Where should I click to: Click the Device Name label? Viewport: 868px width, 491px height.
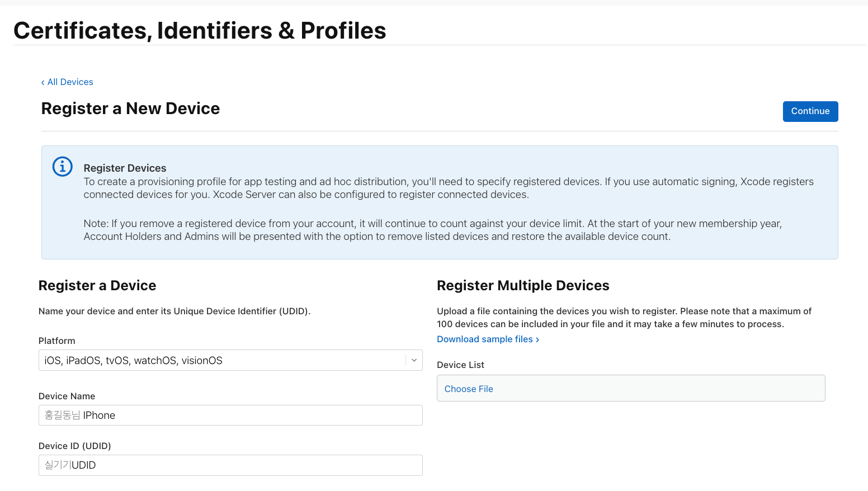(x=67, y=396)
